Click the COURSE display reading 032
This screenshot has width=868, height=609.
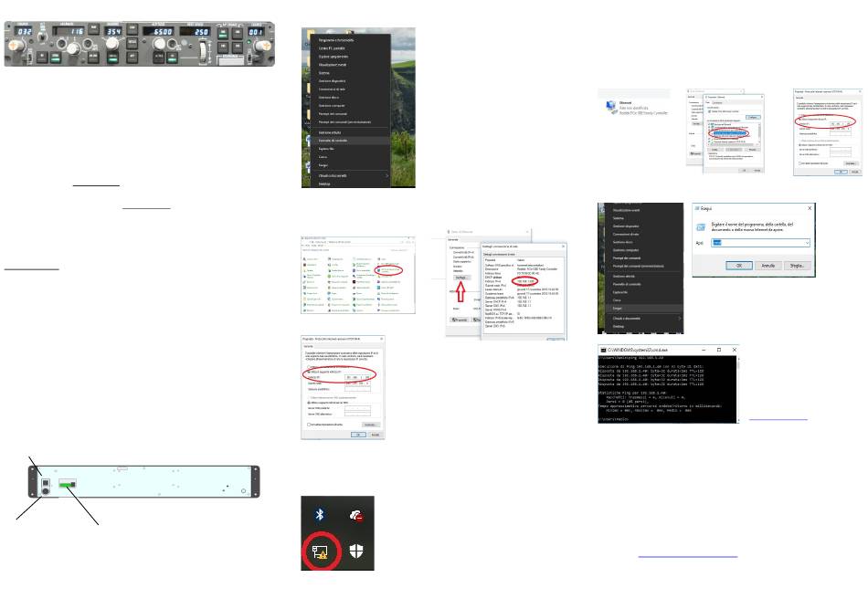[x=25, y=31]
